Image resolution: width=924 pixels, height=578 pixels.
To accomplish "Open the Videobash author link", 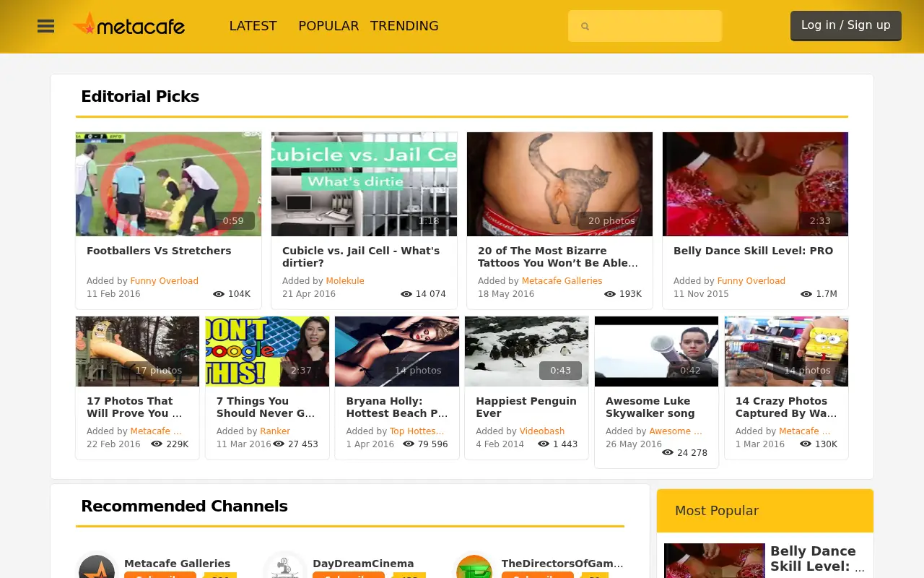I will [x=542, y=431].
